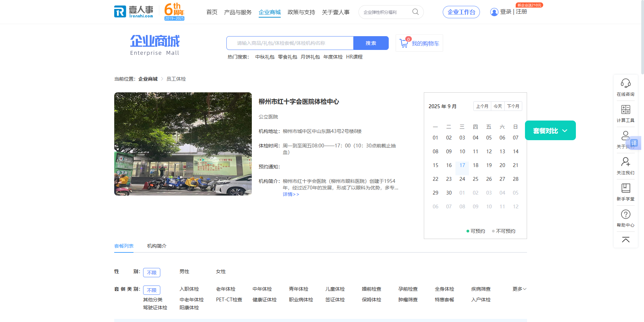This screenshot has width=644, height=322.
Task: Click the blue 搜索 button
Action: (x=371, y=43)
